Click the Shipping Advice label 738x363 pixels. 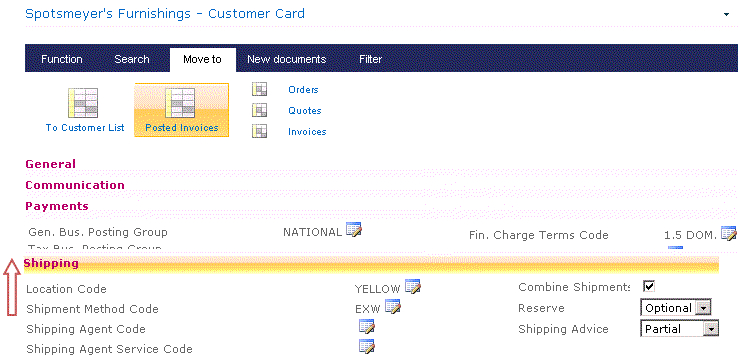point(563,329)
